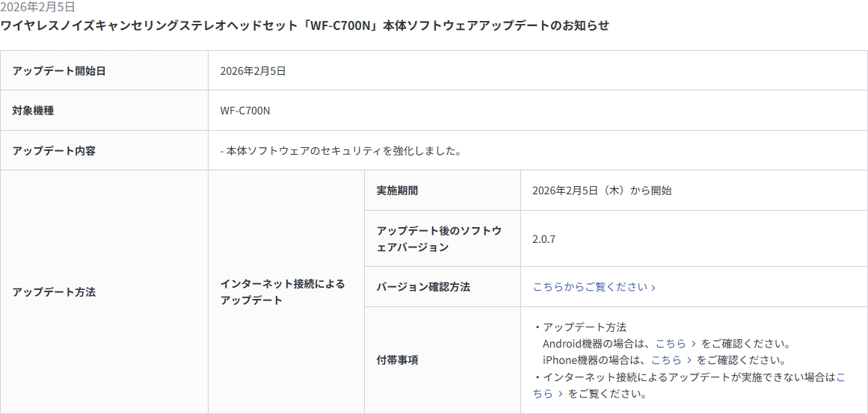Click the こちら link for iPhone devices
The height and width of the screenshot is (414, 868).
[x=666, y=360]
